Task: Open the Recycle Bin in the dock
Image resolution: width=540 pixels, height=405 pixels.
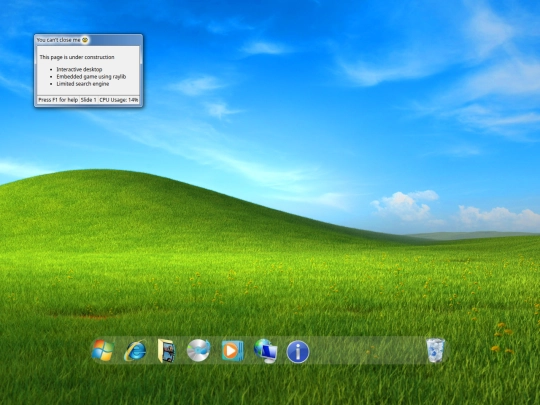Action: (435, 350)
